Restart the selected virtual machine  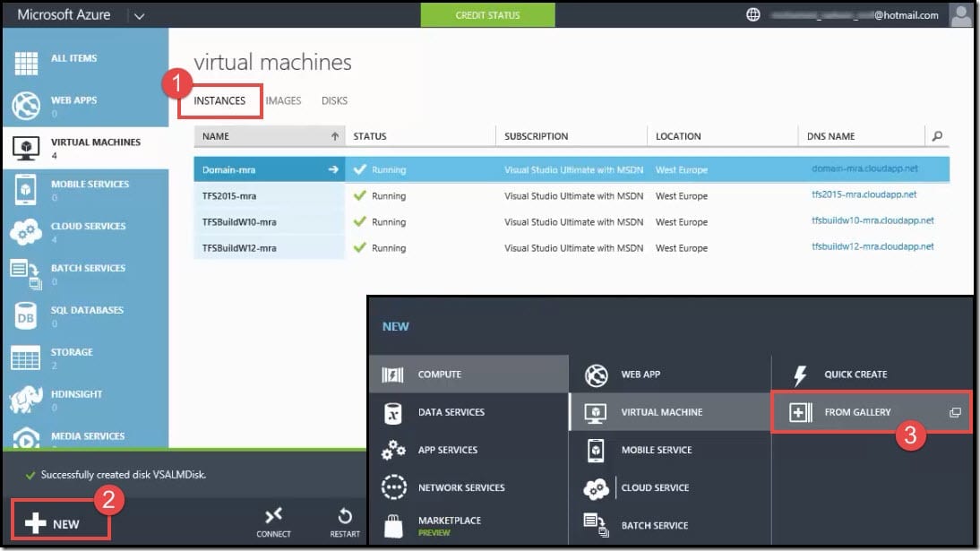pyautogui.click(x=345, y=522)
